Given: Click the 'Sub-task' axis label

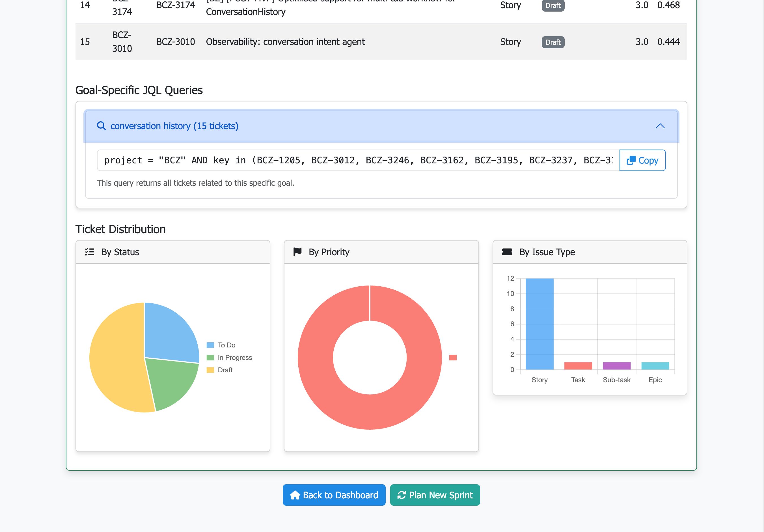Looking at the screenshot, I should click(617, 380).
